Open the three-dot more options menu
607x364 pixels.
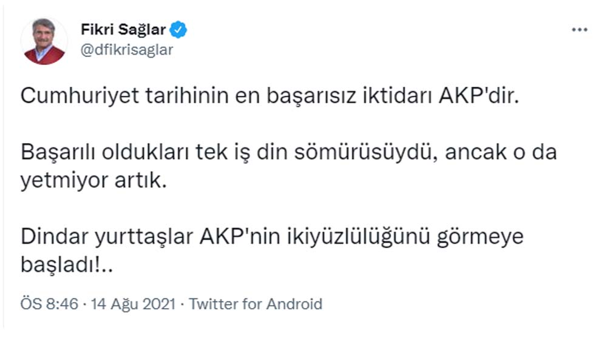pos(579,30)
